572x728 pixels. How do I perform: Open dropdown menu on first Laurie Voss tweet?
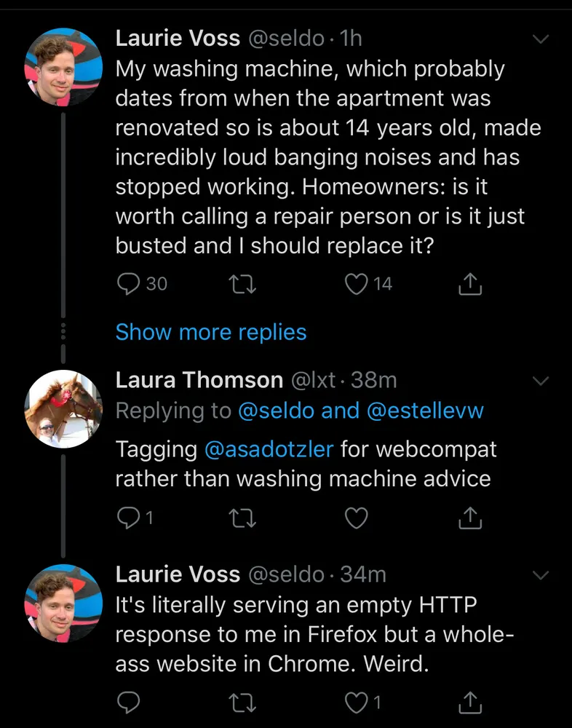click(541, 39)
